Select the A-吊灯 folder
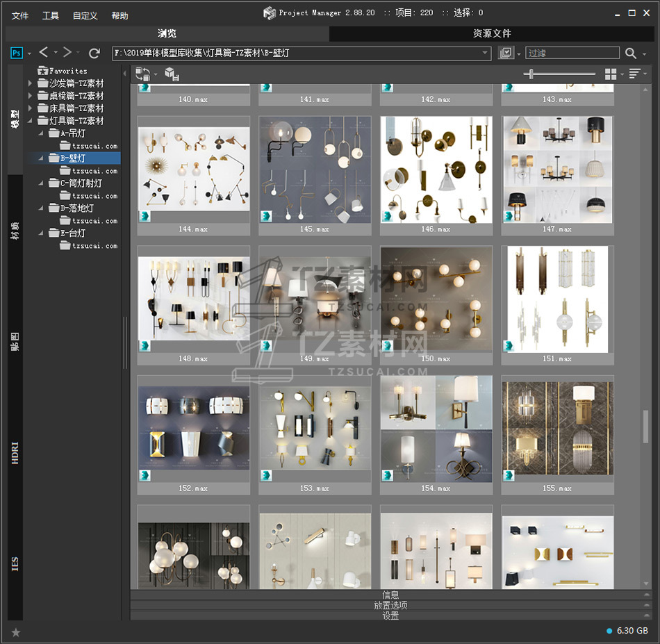This screenshot has width=660, height=644. pyautogui.click(x=73, y=133)
